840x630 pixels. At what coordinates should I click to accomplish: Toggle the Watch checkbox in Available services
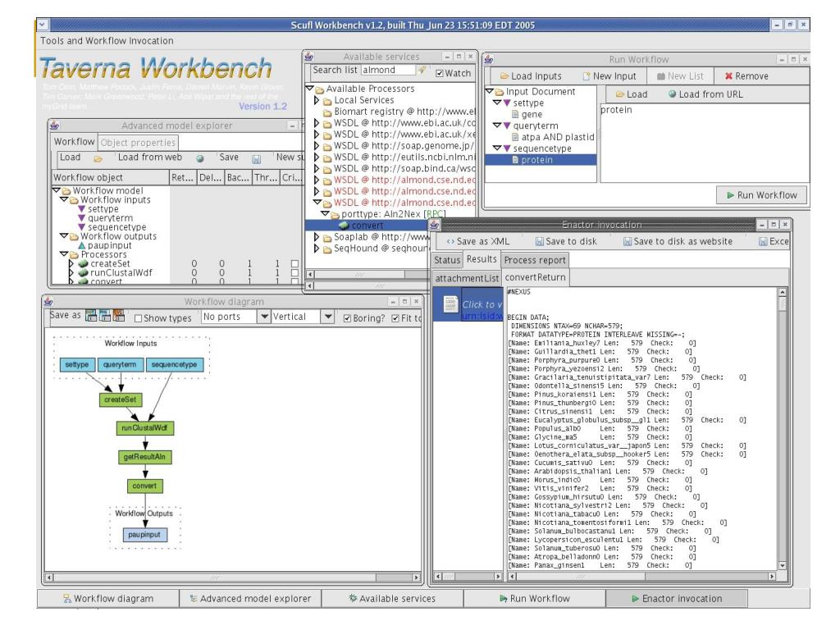click(440, 73)
